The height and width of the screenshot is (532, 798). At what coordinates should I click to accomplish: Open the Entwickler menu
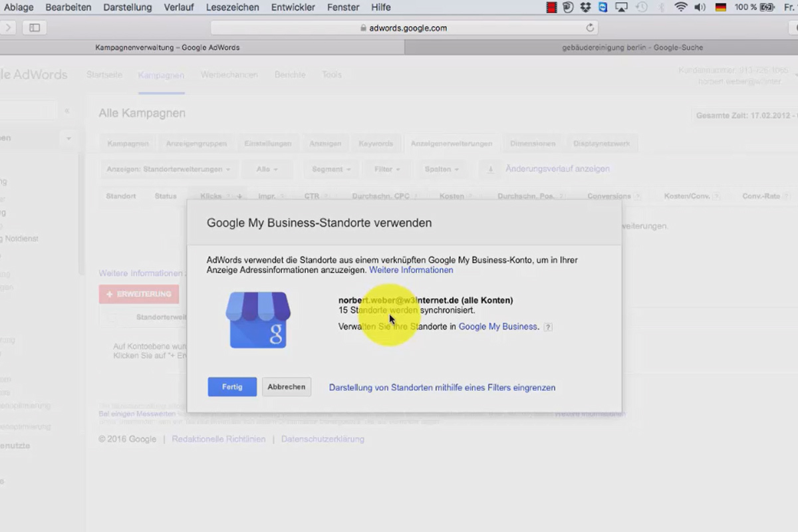294,7
